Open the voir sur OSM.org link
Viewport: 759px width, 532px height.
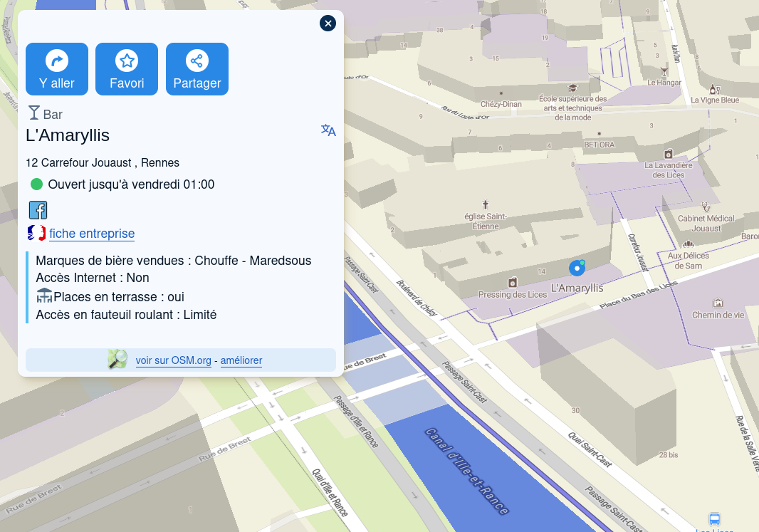click(173, 360)
